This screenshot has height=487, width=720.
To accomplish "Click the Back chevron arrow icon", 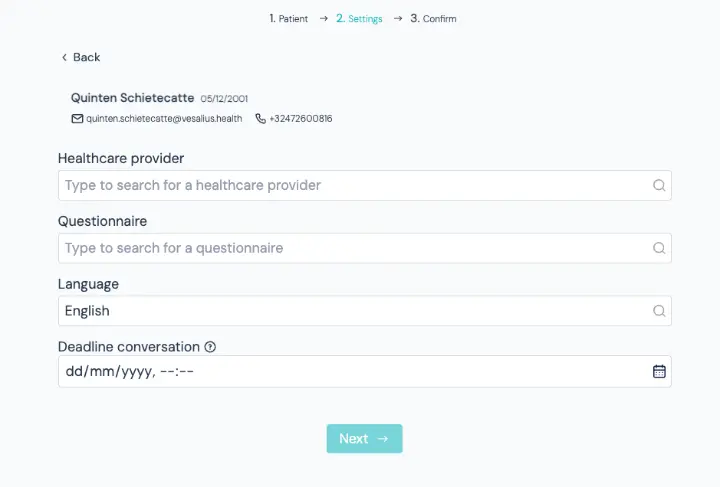I will click(64, 57).
